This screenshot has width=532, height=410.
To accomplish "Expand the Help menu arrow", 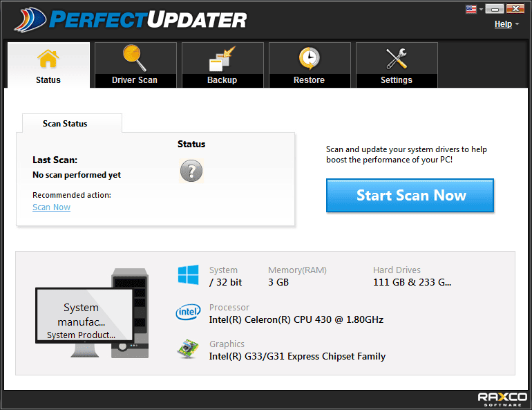I will pos(517,24).
